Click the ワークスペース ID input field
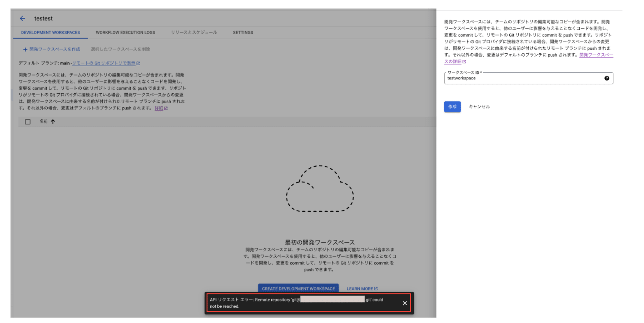Screen dimensions: 644x323 [528, 78]
